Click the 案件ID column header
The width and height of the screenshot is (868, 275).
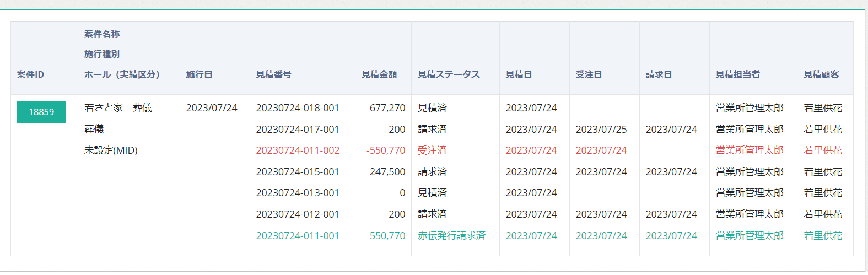(x=30, y=74)
